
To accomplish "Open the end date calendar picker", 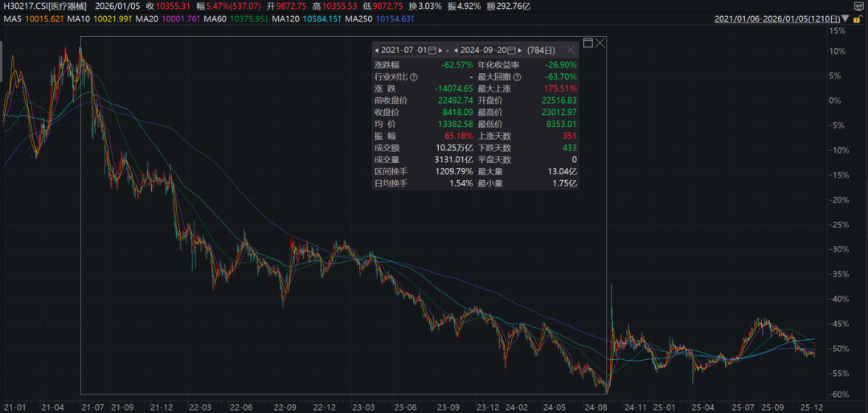I will pos(510,50).
